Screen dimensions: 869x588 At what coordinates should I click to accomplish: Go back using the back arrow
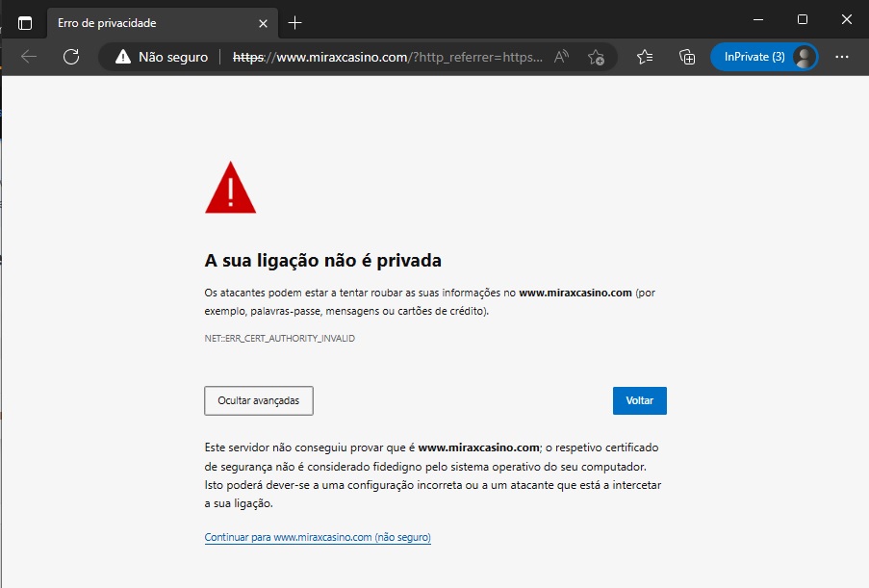(29, 57)
